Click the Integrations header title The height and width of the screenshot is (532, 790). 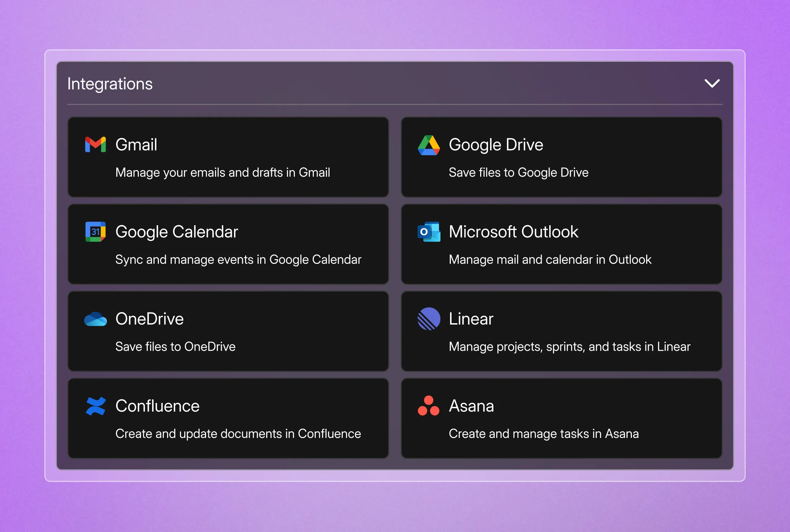click(x=110, y=84)
